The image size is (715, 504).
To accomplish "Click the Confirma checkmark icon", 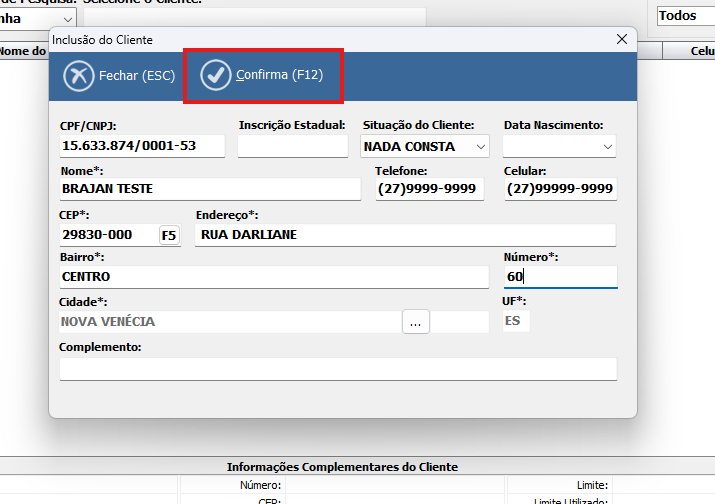I will [x=215, y=75].
